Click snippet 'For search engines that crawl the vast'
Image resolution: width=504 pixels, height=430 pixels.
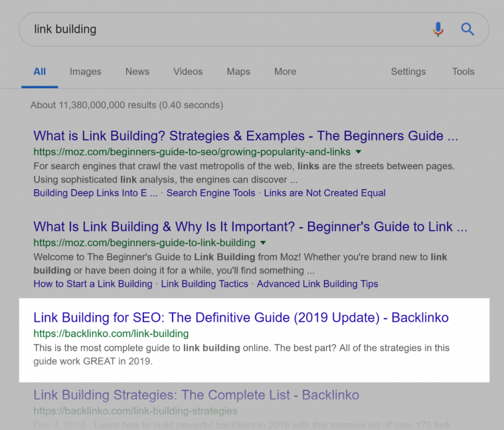coord(244,173)
